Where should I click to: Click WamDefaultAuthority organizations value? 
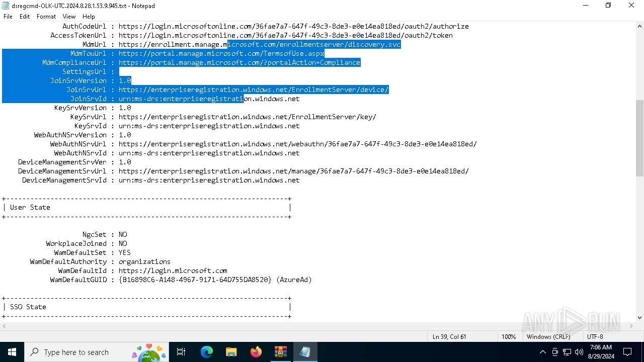145,261
